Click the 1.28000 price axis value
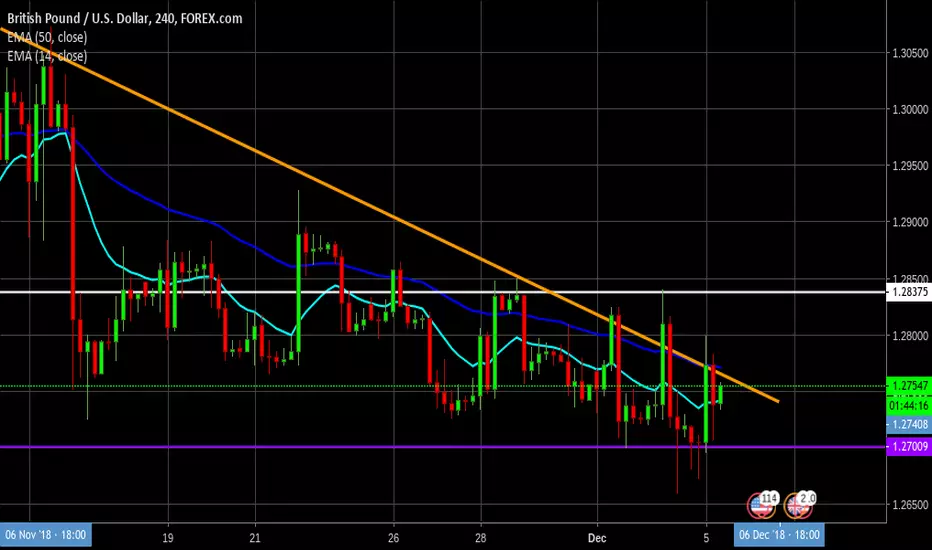Image resolution: width=932 pixels, height=550 pixels. pyautogui.click(x=910, y=336)
